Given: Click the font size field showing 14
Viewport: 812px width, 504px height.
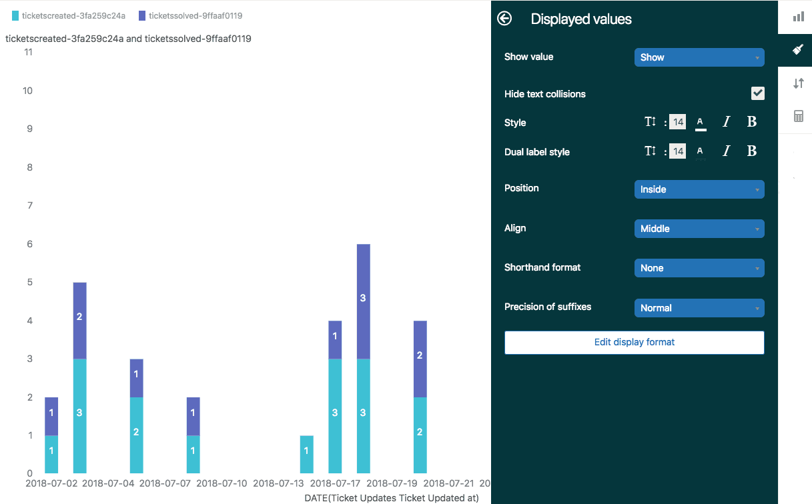Looking at the screenshot, I should pos(677,121).
